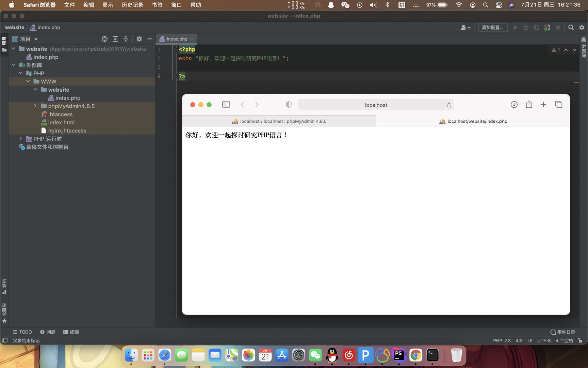
Task: Click the Stop square icon in toolbar
Action: [x=558, y=28]
